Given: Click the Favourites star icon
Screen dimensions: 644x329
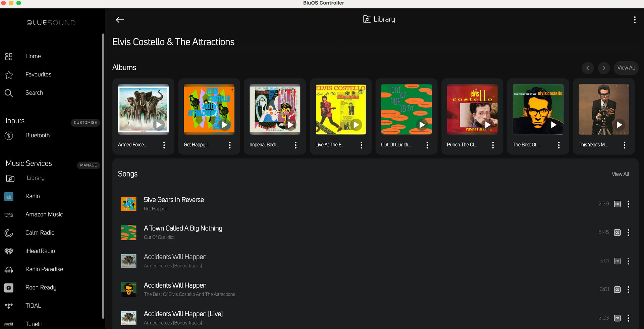Looking at the screenshot, I should point(9,75).
